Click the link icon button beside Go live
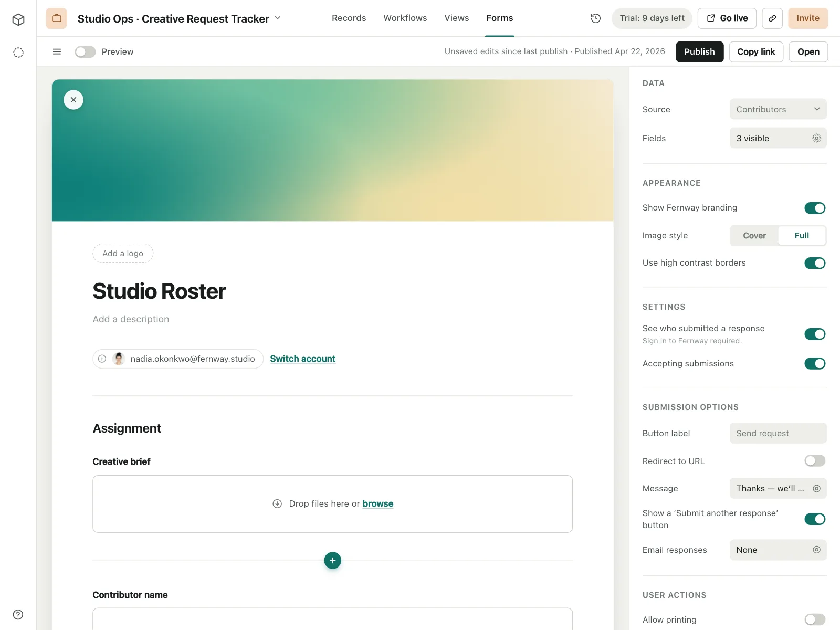This screenshot has height=630, width=840. tap(772, 18)
